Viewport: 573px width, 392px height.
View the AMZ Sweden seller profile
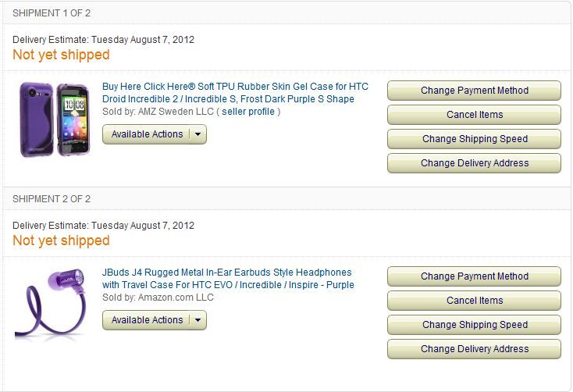click(x=248, y=112)
